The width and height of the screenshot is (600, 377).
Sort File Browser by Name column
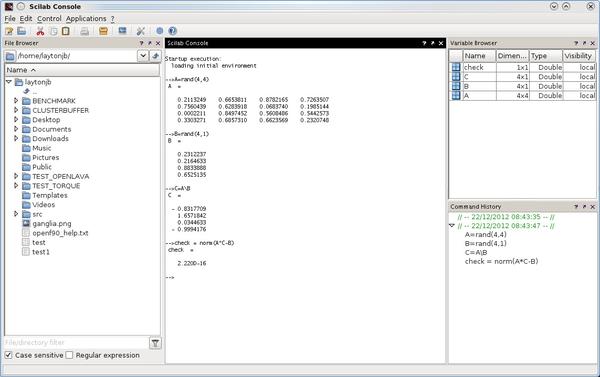(82, 70)
